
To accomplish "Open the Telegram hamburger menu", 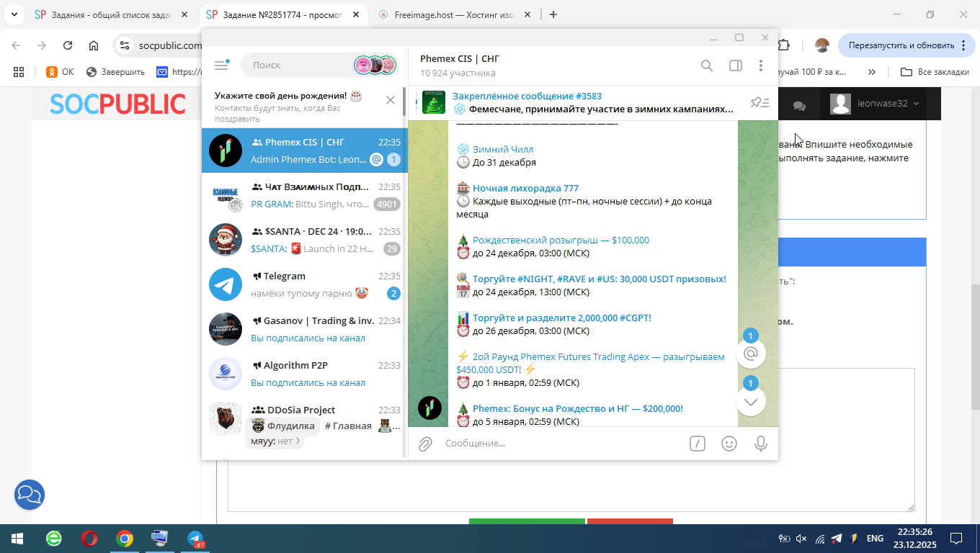I will (x=221, y=65).
